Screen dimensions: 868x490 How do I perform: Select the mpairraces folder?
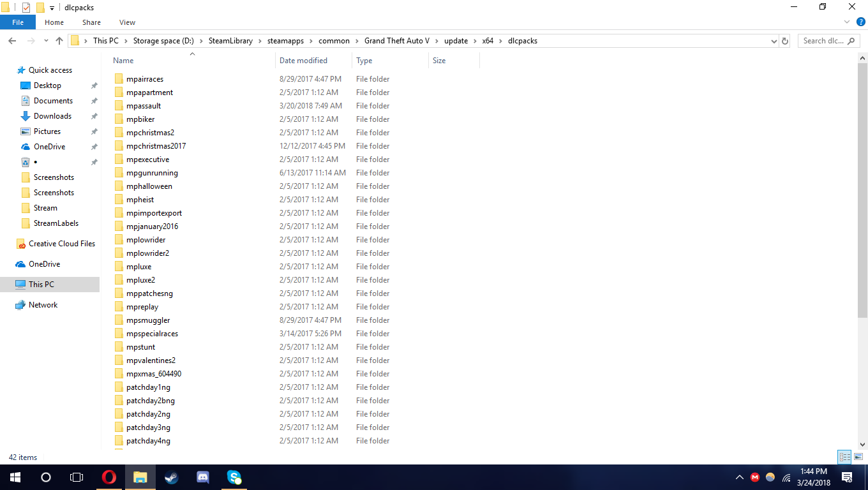145,79
